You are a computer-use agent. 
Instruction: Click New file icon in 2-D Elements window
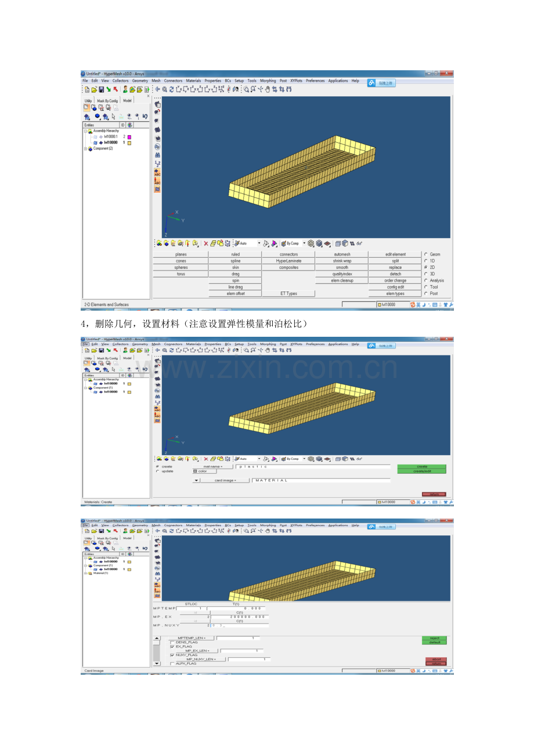click(x=87, y=89)
